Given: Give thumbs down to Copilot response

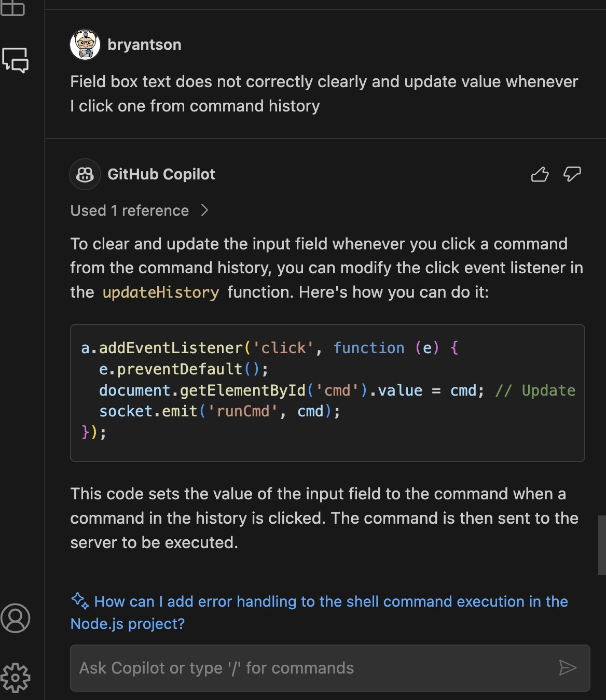Looking at the screenshot, I should click(x=572, y=174).
